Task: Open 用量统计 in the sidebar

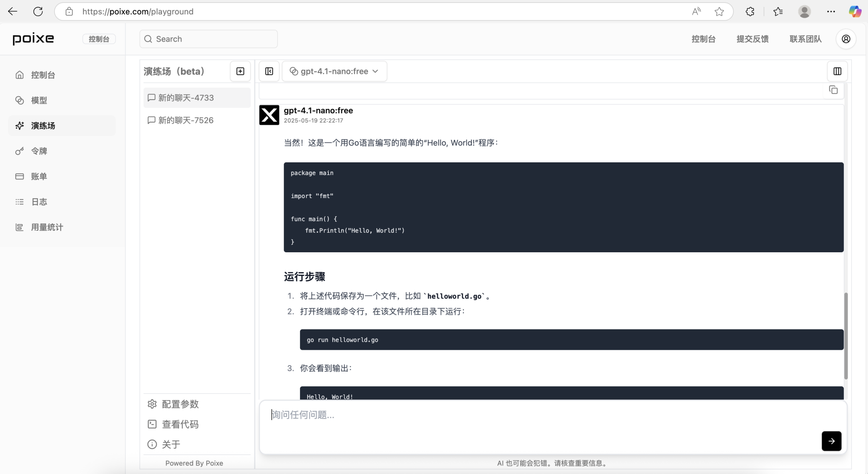Action: tap(62, 227)
